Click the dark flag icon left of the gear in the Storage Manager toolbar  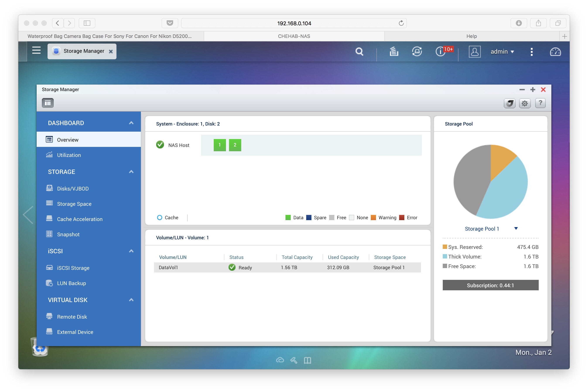coord(509,103)
